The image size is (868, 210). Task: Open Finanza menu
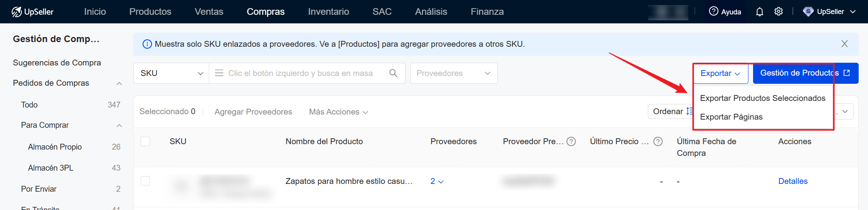pyautogui.click(x=487, y=12)
